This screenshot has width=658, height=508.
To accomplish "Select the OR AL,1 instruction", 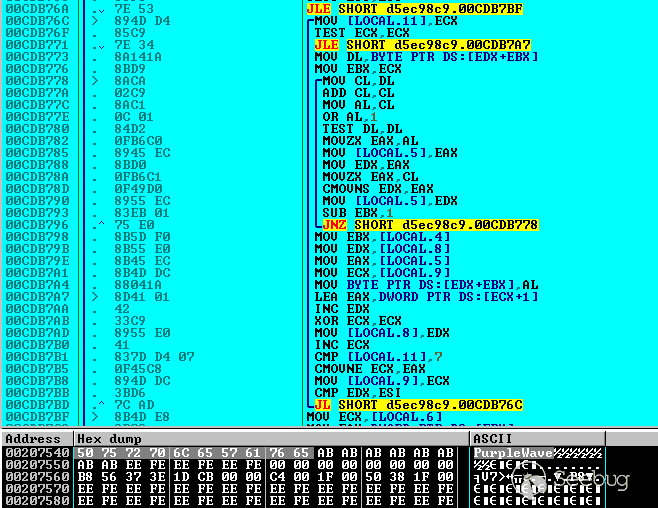I will coord(350,117).
